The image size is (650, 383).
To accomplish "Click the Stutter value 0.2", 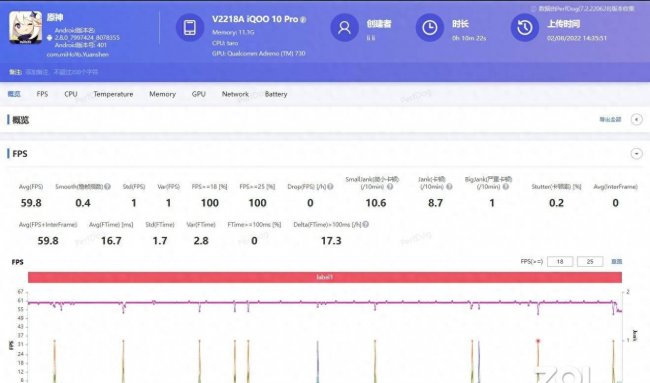I will [x=556, y=203].
